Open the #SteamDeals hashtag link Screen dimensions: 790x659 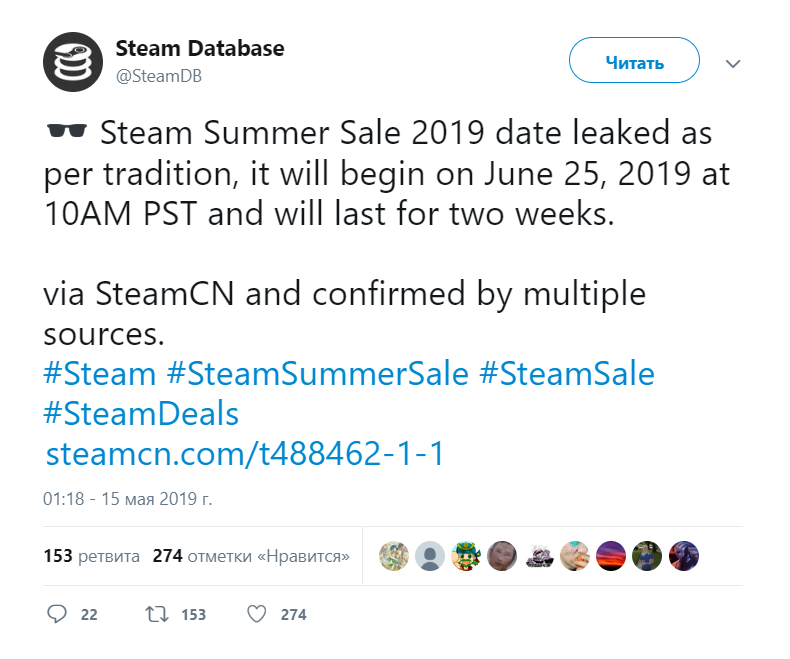coord(141,414)
